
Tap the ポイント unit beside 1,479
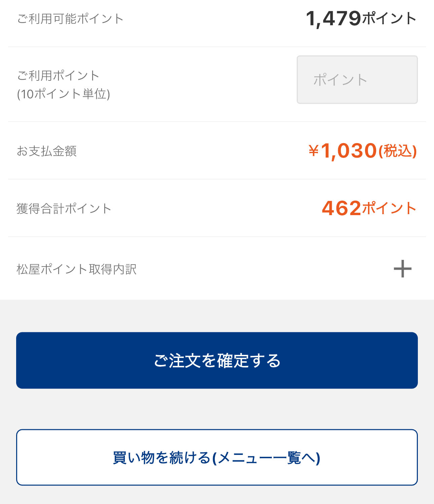[389, 19]
